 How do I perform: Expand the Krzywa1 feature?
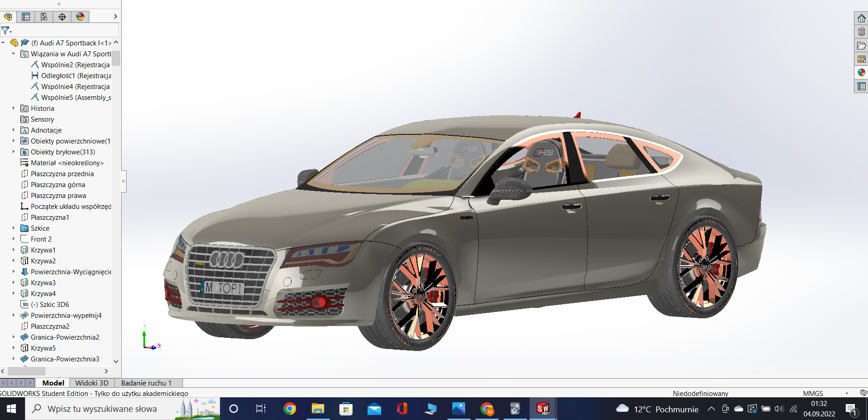[13, 250]
